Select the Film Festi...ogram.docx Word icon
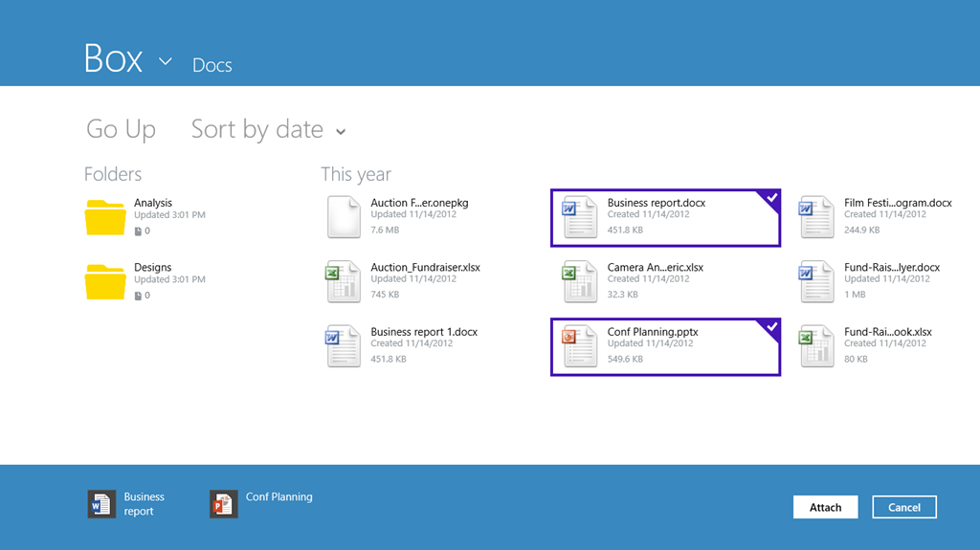 pyautogui.click(x=816, y=217)
